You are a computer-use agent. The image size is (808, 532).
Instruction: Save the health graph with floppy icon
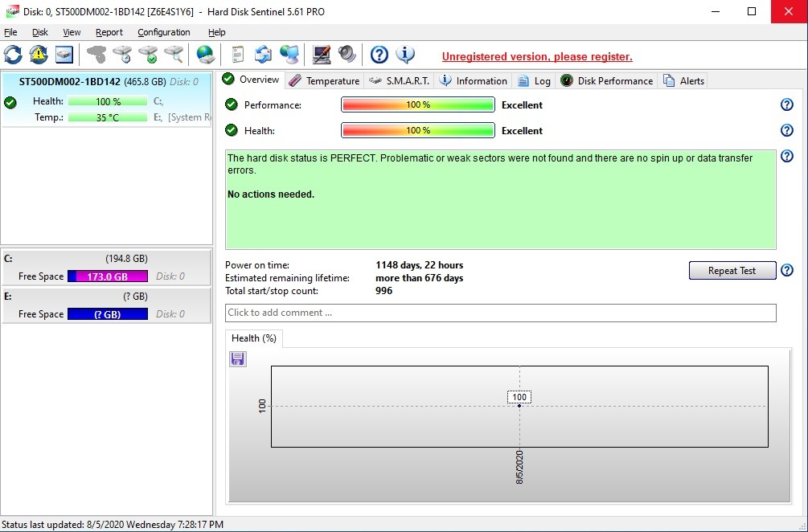click(x=238, y=358)
